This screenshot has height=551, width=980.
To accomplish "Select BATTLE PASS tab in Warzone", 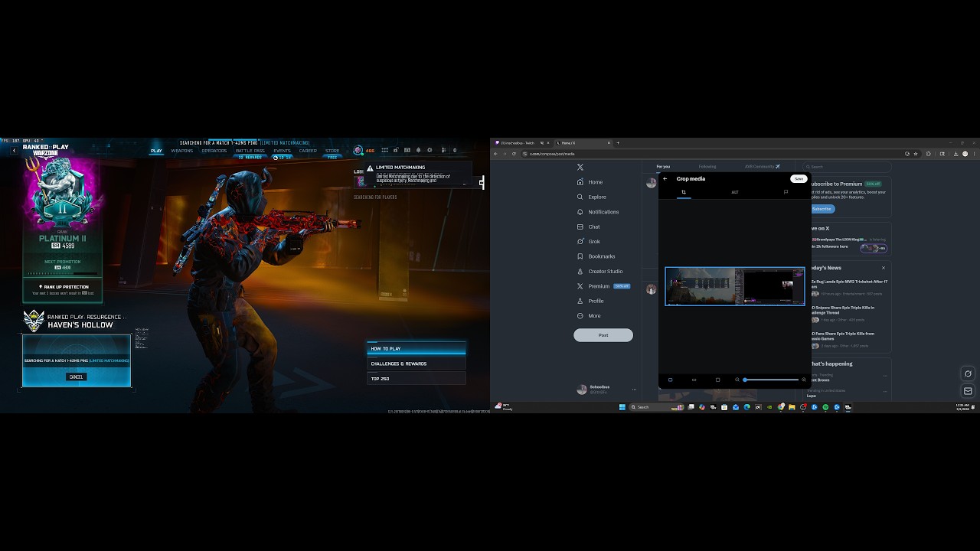I will 250,151.
